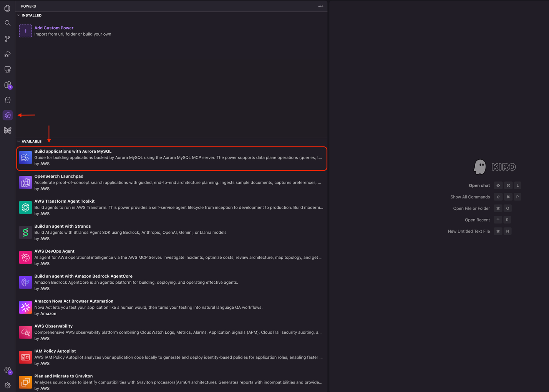549x392 pixels.
Task: Click the Plan and Migrate to Graviton icon
Action: coord(25,382)
